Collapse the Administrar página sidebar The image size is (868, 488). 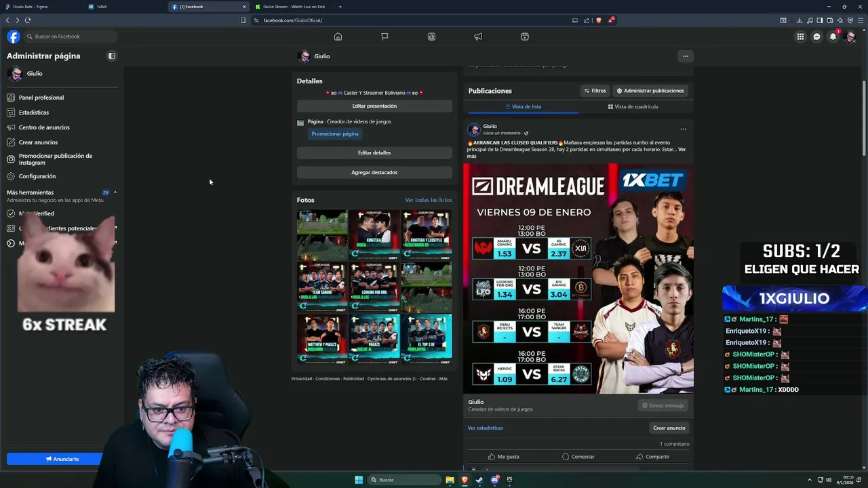pyautogui.click(x=112, y=56)
